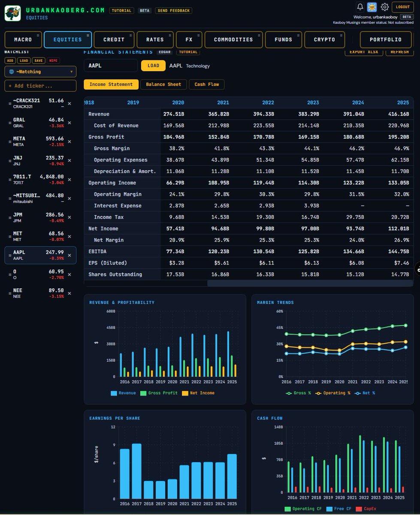Open the header TUTORIAL link
Viewport: 420px width, 515px height.
pos(122,11)
